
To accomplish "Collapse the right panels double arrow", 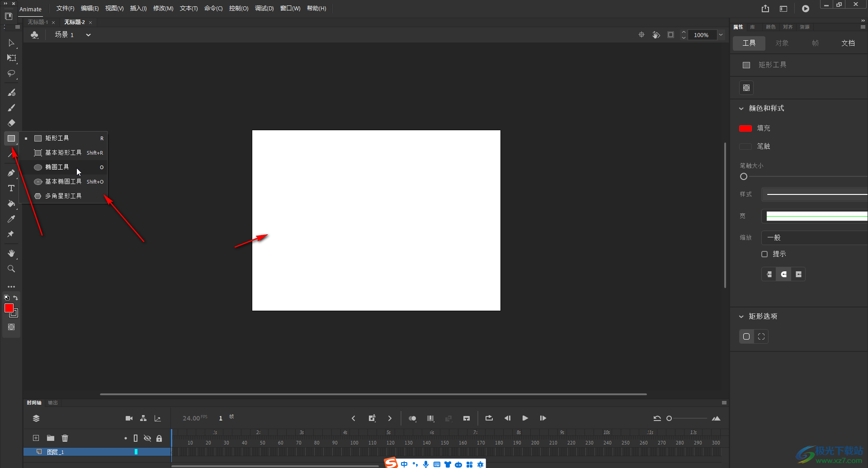I will tap(863, 20).
